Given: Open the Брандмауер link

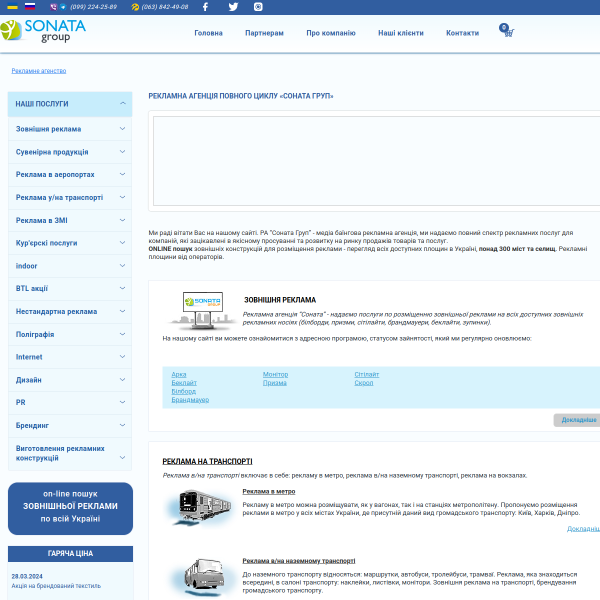Looking at the screenshot, I should pyautogui.click(x=190, y=400).
